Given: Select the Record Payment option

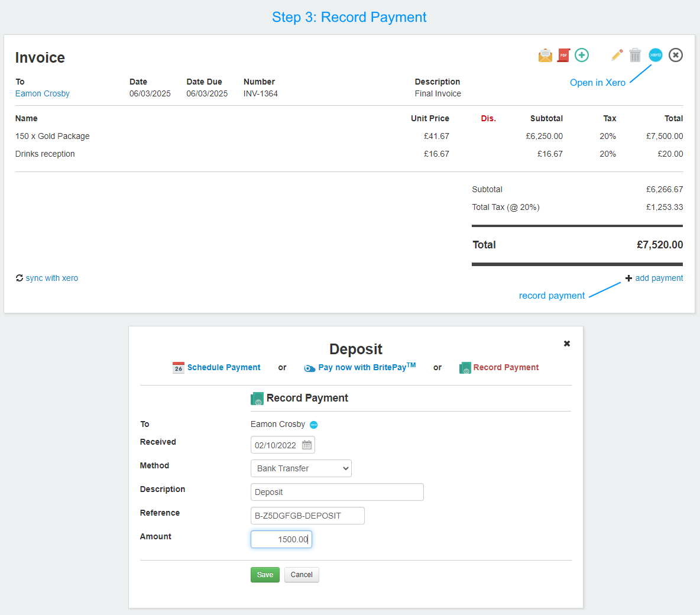Looking at the screenshot, I should coord(506,367).
